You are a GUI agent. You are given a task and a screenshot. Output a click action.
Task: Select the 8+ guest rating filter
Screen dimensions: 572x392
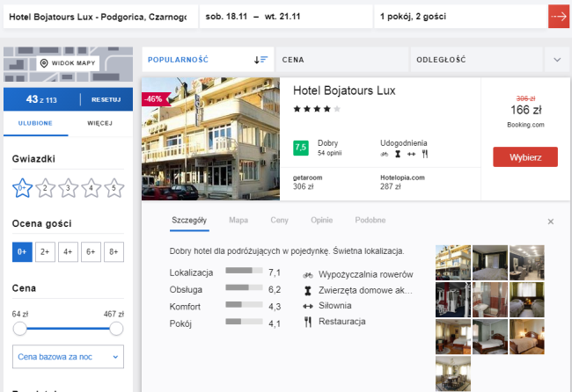(x=113, y=252)
